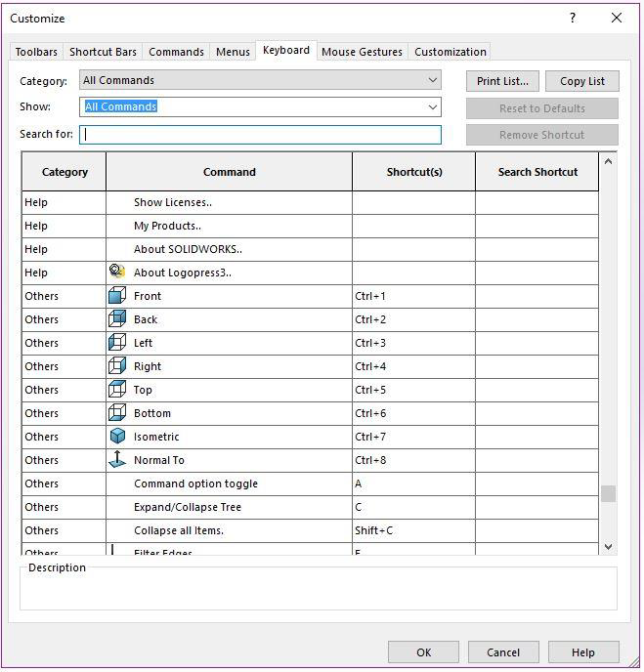This screenshot has height=672, width=644.
Task: Click the Front view cube icon
Action: click(117, 296)
